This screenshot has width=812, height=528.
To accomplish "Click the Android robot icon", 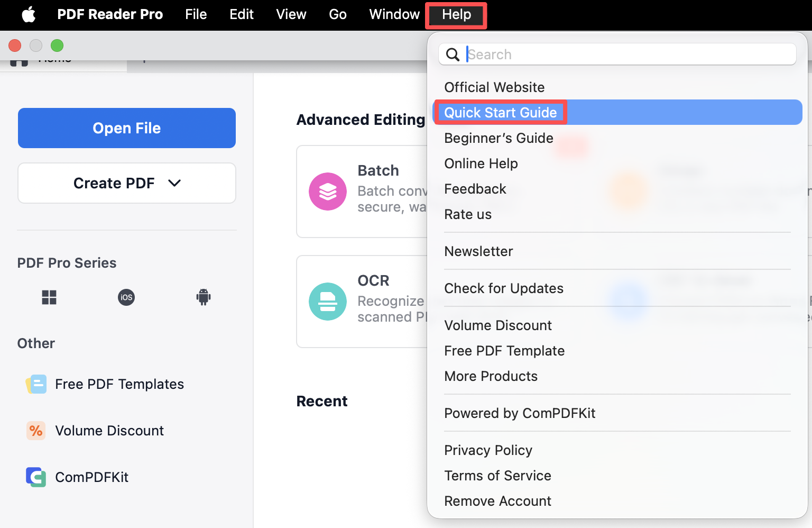I will (x=204, y=297).
